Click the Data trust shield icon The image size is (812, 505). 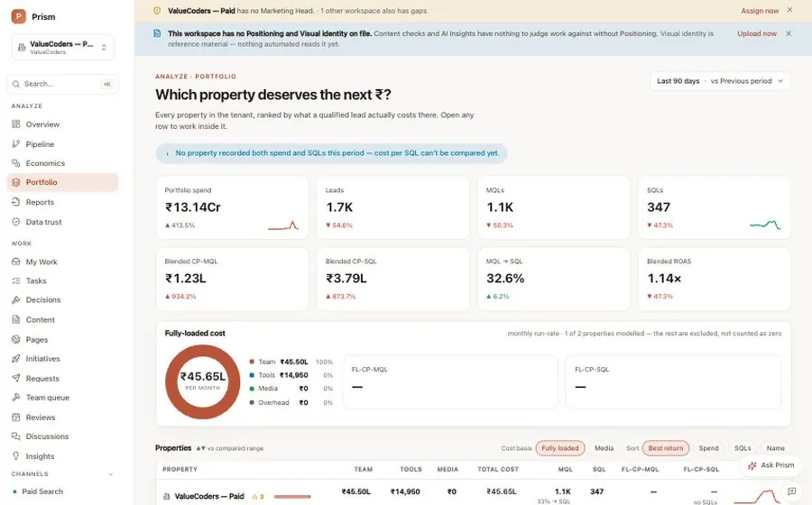[16, 222]
